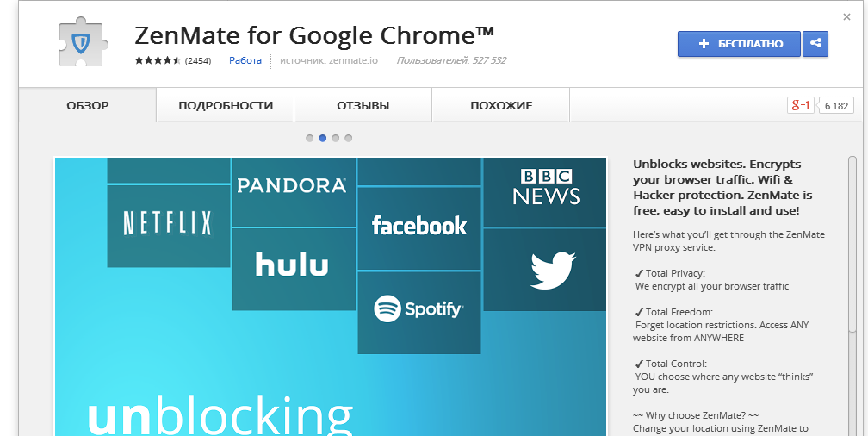Screen dimensions: 868x436
Task: Open the Работа category link
Action: coord(245,60)
